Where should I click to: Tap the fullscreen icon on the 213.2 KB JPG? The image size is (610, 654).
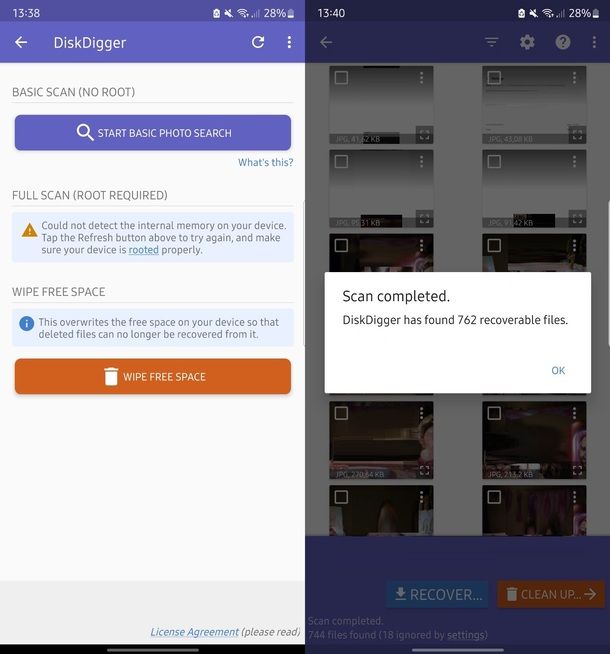[577, 470]
